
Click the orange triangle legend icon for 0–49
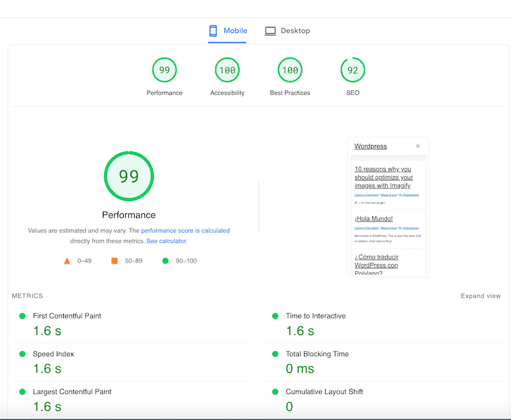(x=67, y=260)
